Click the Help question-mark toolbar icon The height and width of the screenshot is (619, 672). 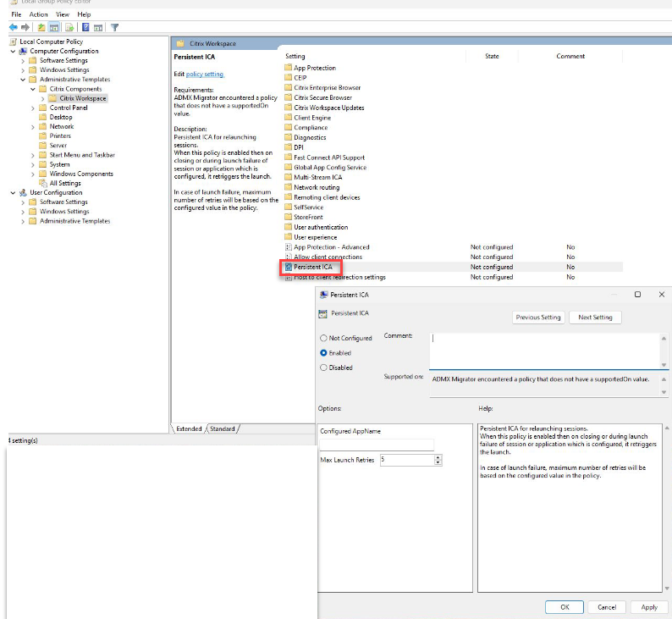point(85,27)
